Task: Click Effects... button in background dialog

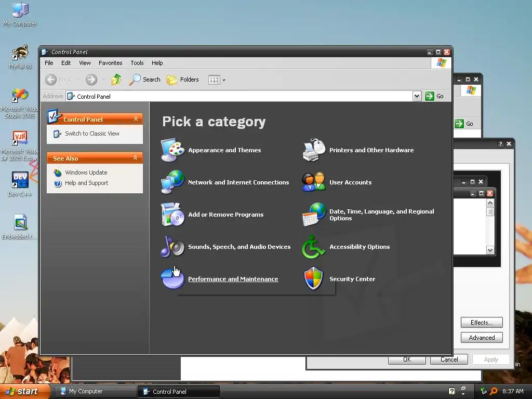Action: [x=482, y=322]
